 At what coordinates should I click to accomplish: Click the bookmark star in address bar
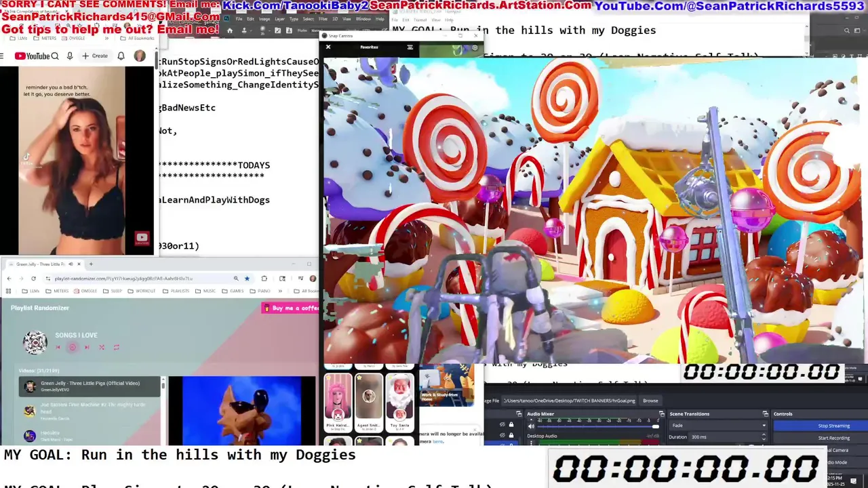click(247, 279)
